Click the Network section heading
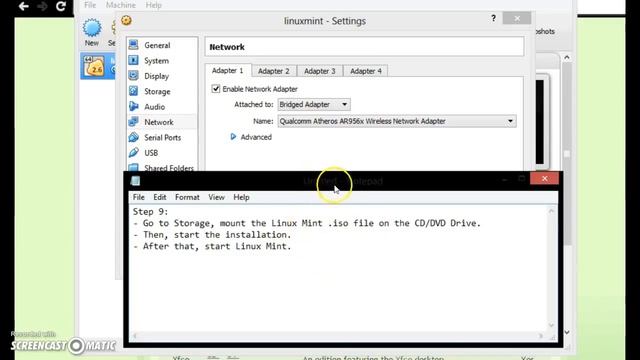This screenshot has height=360, width=640. pos(227,47)
